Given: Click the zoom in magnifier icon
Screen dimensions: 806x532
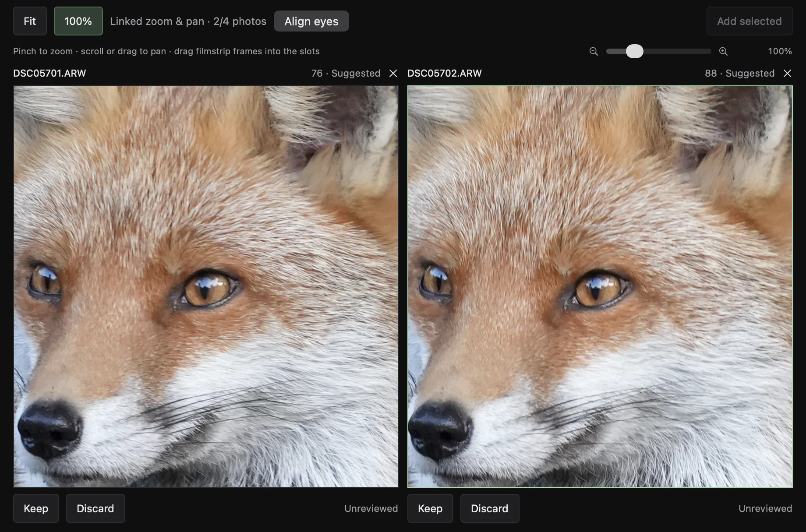Looking at the screenshot, I should [x=723, y=51].
